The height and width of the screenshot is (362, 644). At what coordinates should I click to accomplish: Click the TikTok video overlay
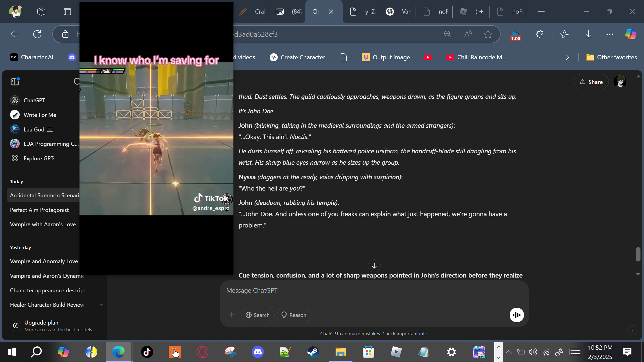156,138
